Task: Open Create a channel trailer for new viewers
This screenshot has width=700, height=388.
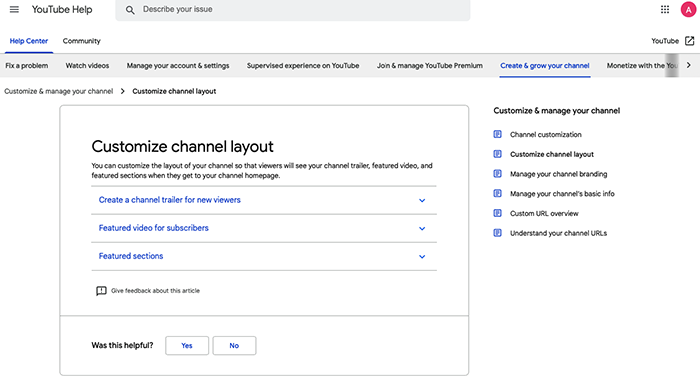Action: [170, 200]
